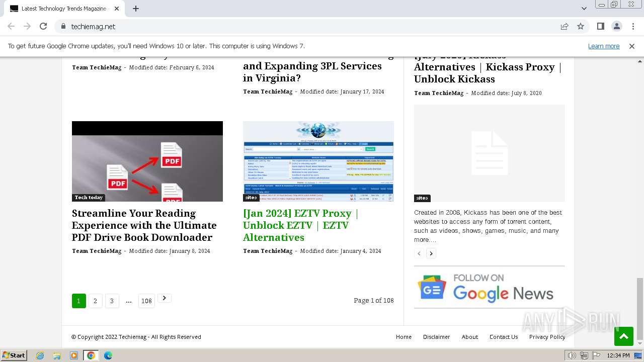Click the Copyright 2022 Techiemag text
This screenshot has height=362, width=644.
click(x=136, y=337)
